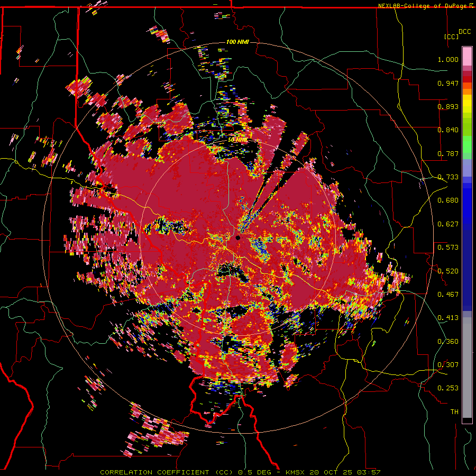This screenshot has height=476, width=476.
Task: Click the yellow segment of color bar
Action: pos(467,104)
